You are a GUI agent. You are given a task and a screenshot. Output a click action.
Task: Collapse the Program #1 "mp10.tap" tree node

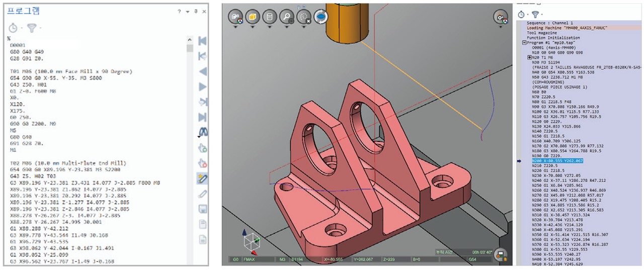point(525,43)
